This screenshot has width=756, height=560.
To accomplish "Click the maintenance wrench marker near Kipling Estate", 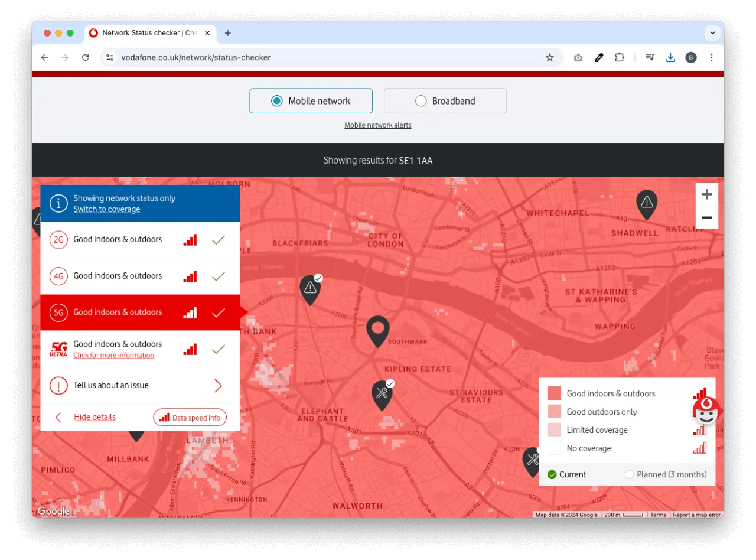I will point(382,393).
